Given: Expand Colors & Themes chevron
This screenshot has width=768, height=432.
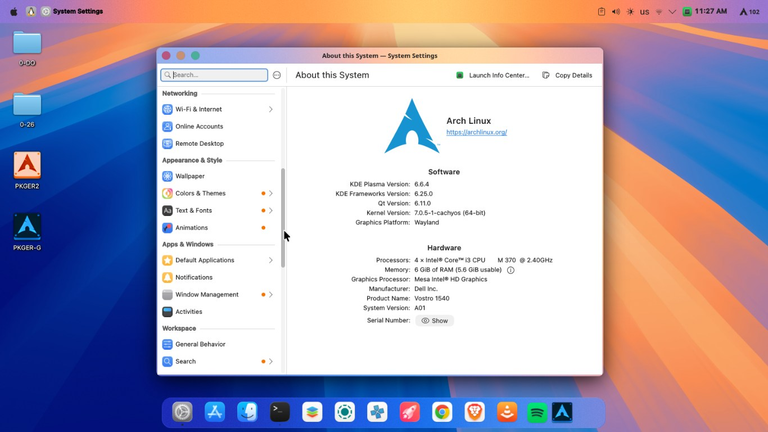Looking at the screenshot, I should (270, 193).
